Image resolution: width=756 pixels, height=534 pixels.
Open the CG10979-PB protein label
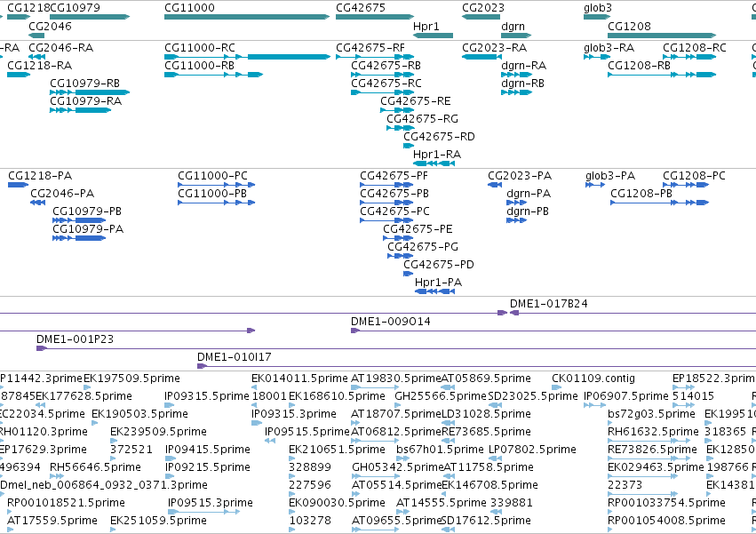pyautogui.click(x=87, y=211)
